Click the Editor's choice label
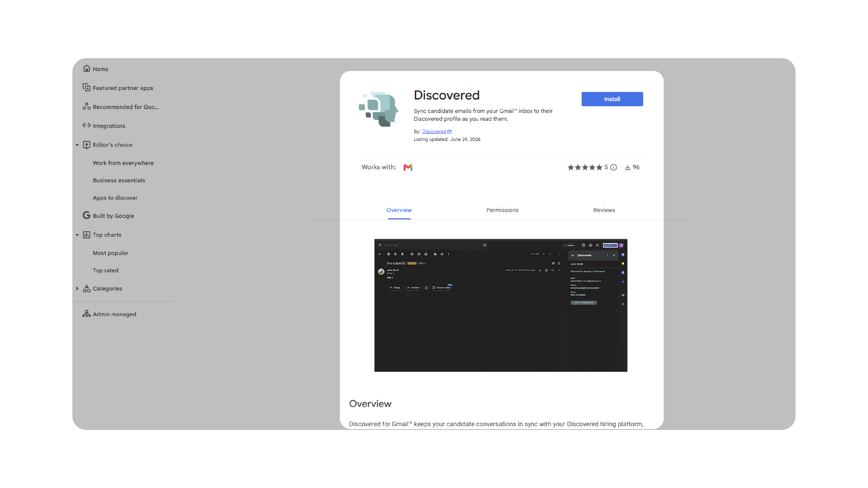868x488 pixels. click(x=112, y=145)
